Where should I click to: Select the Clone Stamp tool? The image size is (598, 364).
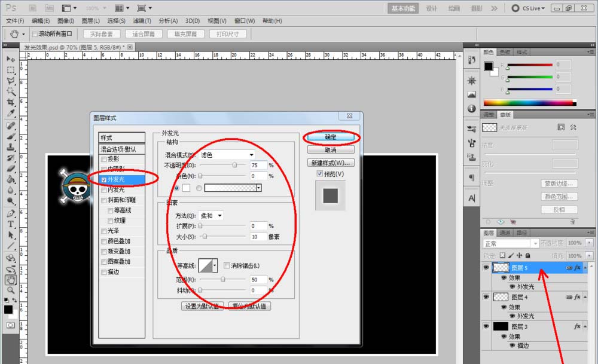coord(11,147)
